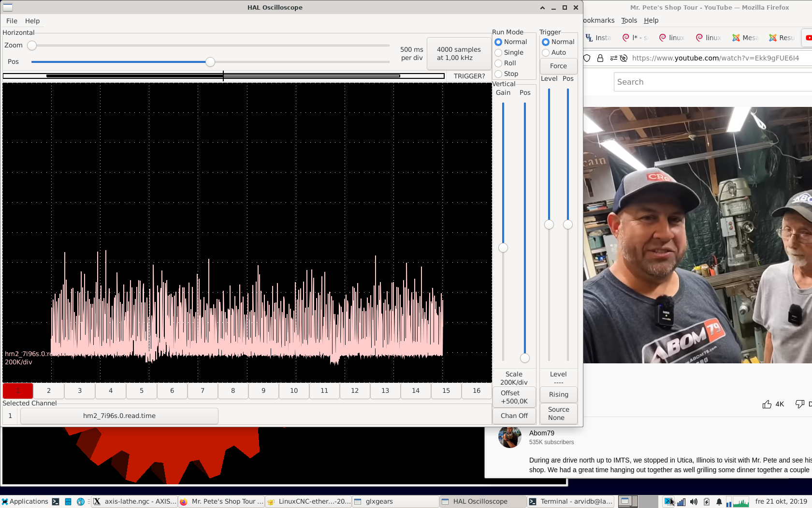Switch to Terminal taskbar window
This screenshot has height=508, width=812.
570,501
